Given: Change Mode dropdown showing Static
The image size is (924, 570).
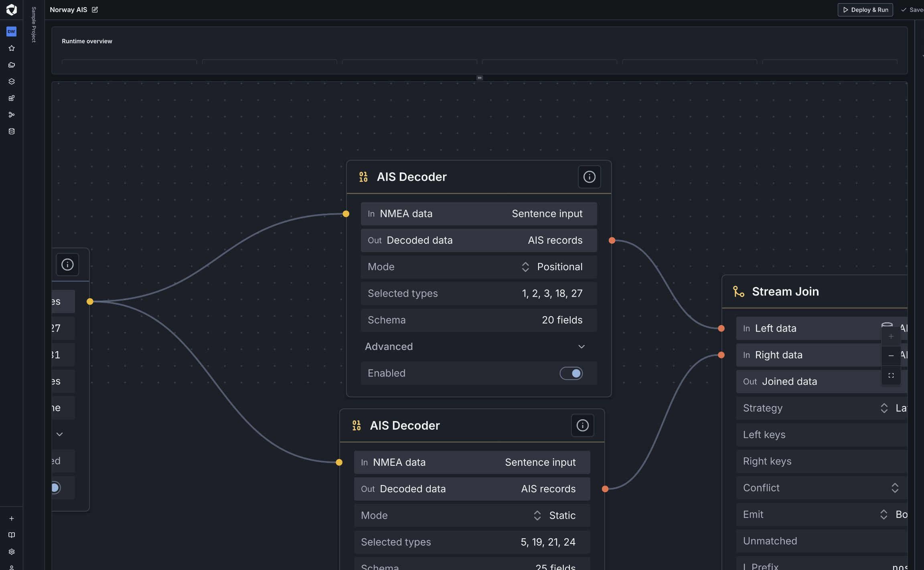Looking at the screenshot, I should tap(472, 515).
